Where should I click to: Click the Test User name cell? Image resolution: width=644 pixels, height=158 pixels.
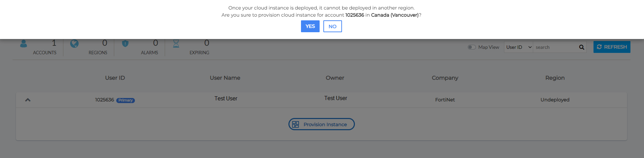226,98
